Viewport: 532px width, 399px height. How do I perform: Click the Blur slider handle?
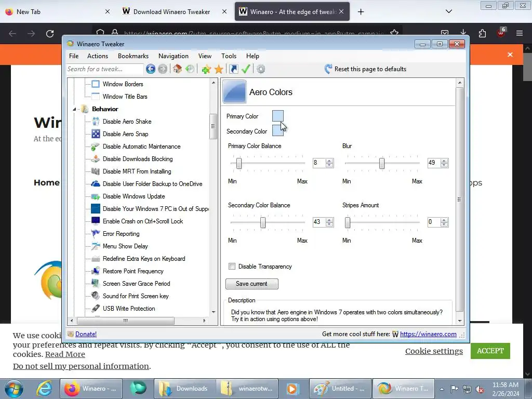[382, 164]
